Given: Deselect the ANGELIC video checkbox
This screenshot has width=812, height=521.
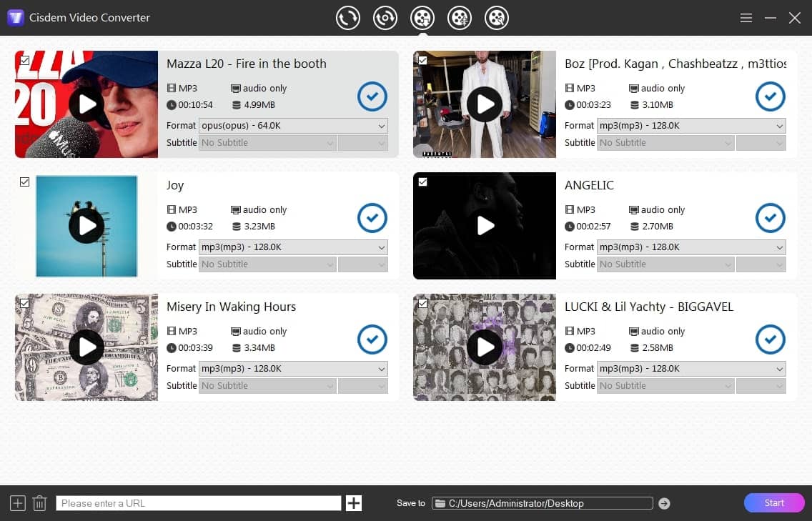Looking at the screenshot, I should coord(422,182).
